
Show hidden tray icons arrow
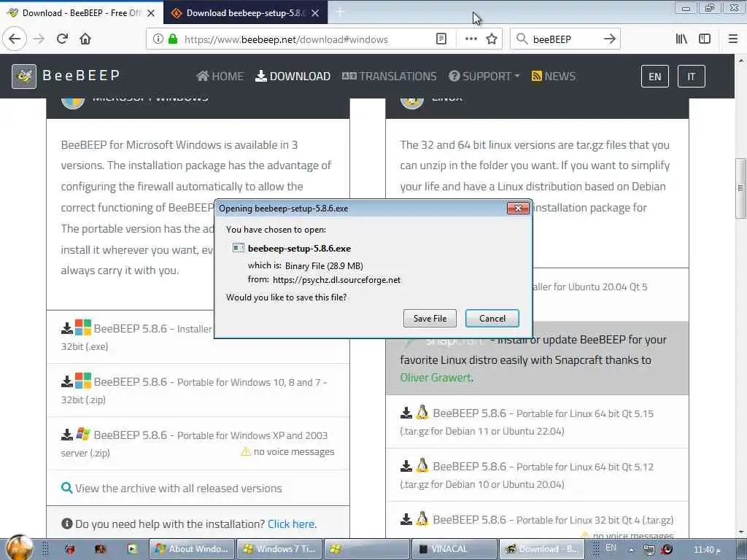631,550
